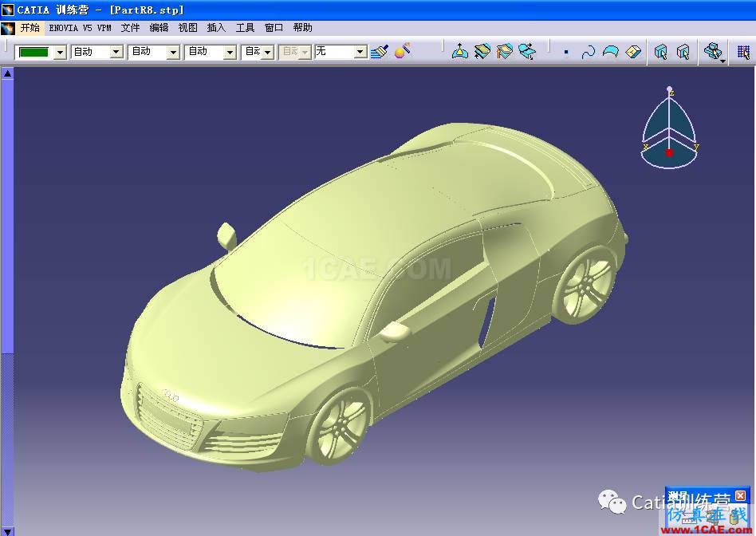Image resolution: width=756 pixels, height=536 pixels.
Task: Click the driver-side mirror on the car
Action: pos(396,331)
